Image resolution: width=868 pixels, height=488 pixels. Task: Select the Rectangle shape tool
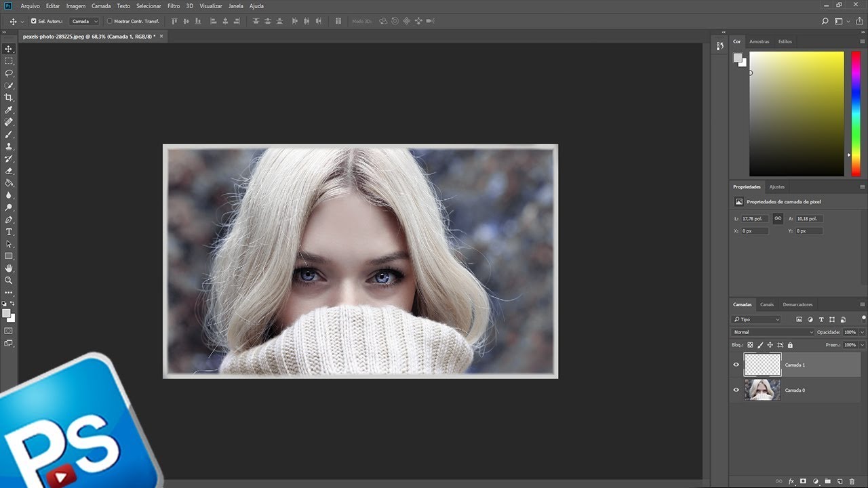tap(9, 256)
